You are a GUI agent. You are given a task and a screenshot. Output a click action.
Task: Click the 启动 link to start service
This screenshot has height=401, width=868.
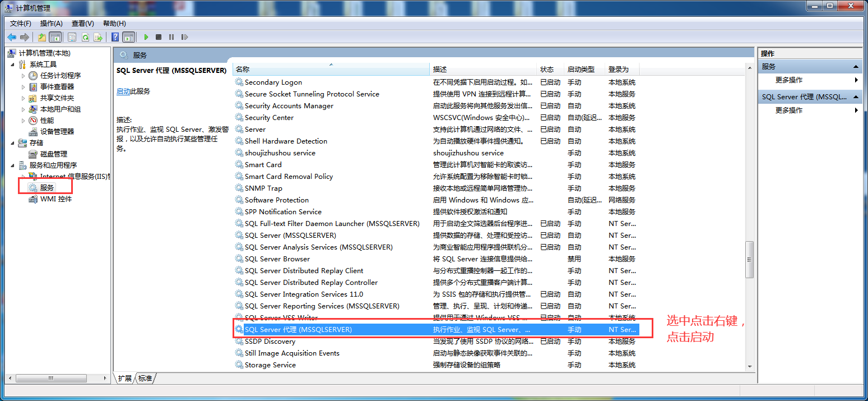tap(123, 91)
